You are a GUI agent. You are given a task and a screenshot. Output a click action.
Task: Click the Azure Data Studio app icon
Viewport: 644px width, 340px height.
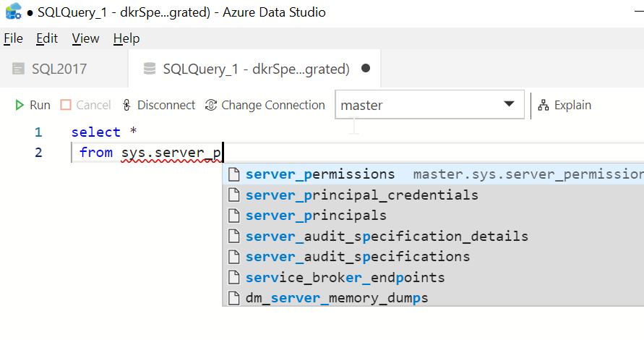pos(13,12)
